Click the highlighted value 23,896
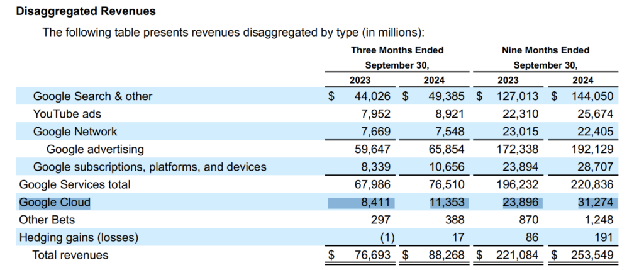The image size is (644, 270). coord(520,202)
